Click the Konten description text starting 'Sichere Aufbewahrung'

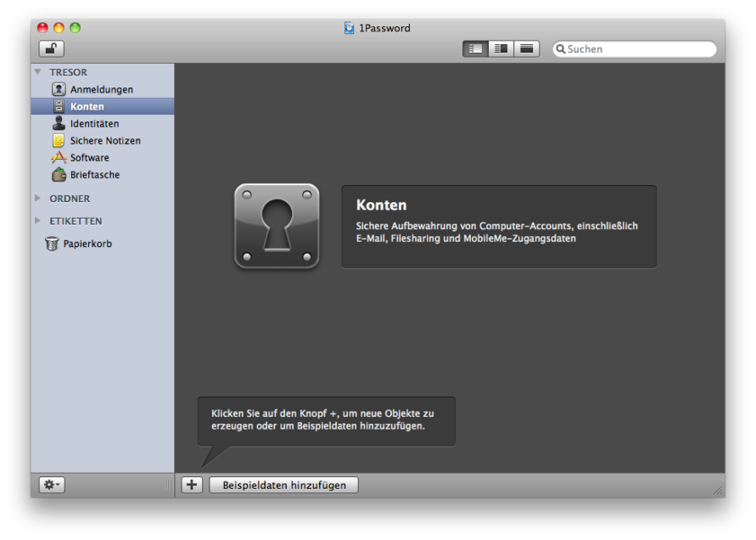[496, 232]
